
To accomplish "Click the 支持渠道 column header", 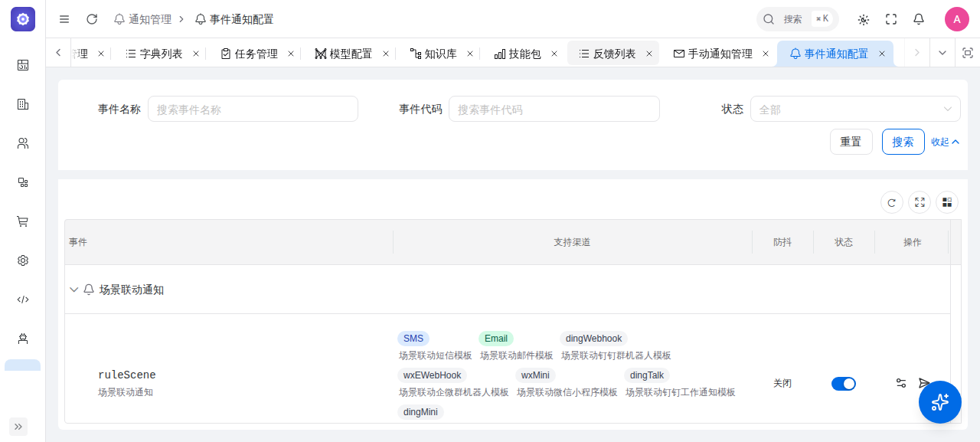I will click(x=572, y=242).
